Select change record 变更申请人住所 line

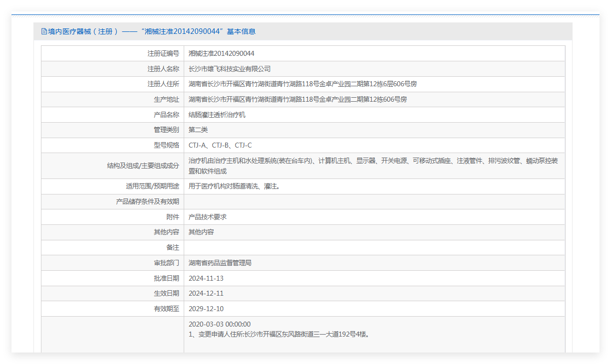click(x=279, y=334)
